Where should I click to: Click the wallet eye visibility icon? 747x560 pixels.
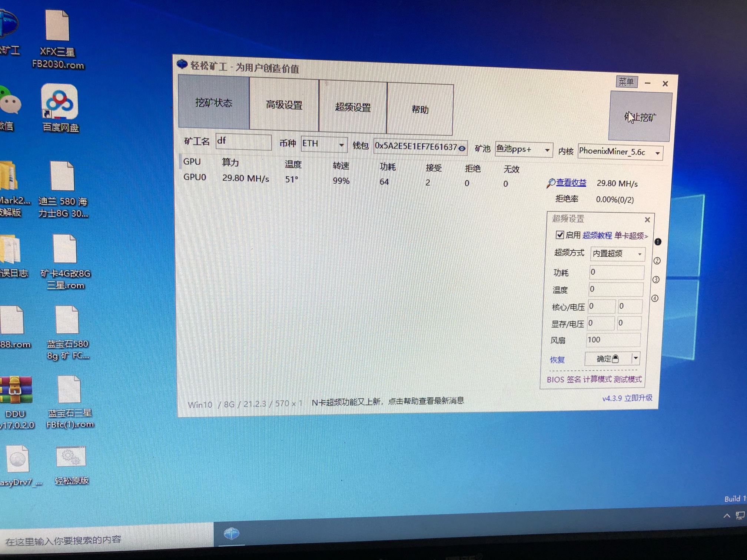click(x=462, y=149)
